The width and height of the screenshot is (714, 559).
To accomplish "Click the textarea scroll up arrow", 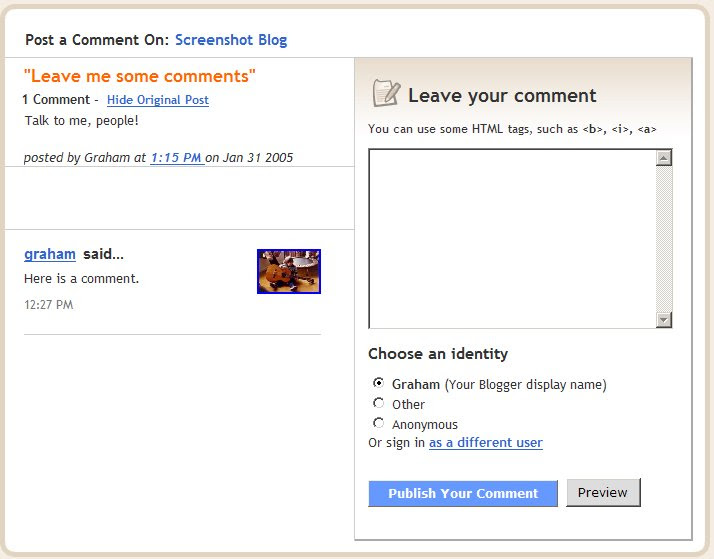I will pos(664,158).
